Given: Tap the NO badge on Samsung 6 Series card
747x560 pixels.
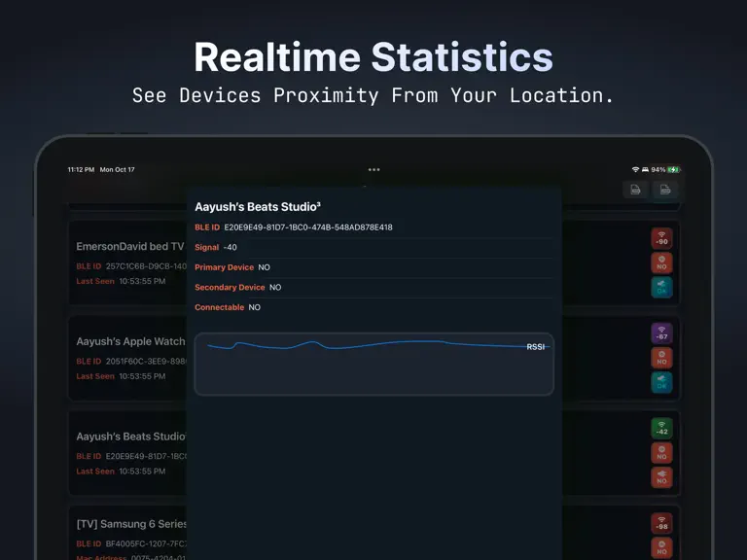Looking at the screenshot, I should pos(661,547).
